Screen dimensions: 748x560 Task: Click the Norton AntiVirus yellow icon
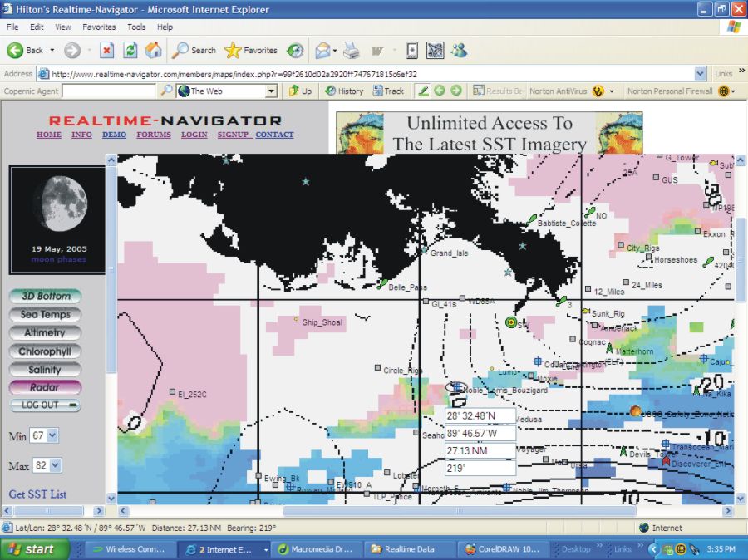[598, 91]
